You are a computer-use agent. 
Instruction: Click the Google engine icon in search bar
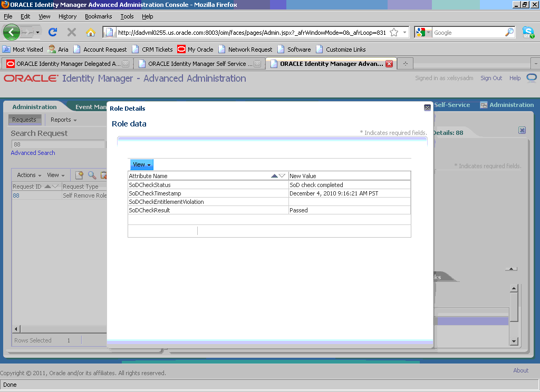[x=420, y=32]
